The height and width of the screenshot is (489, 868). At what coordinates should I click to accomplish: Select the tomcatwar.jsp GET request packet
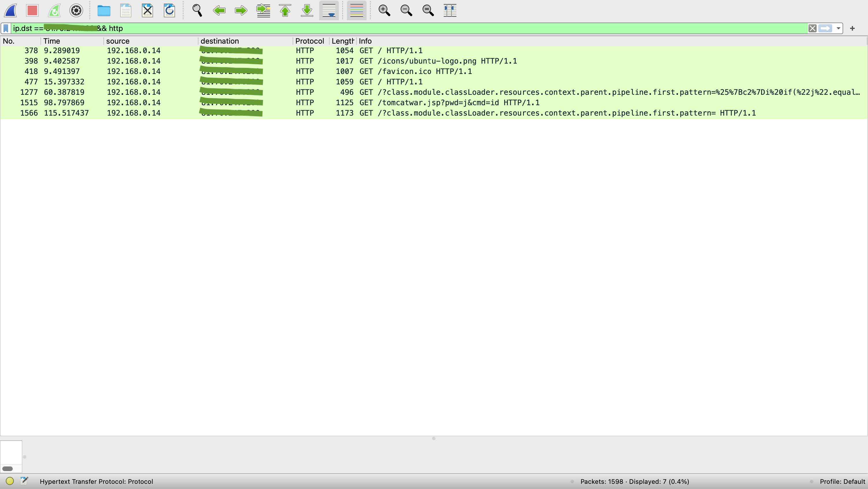pyautogui.click(x=434, y=103)
